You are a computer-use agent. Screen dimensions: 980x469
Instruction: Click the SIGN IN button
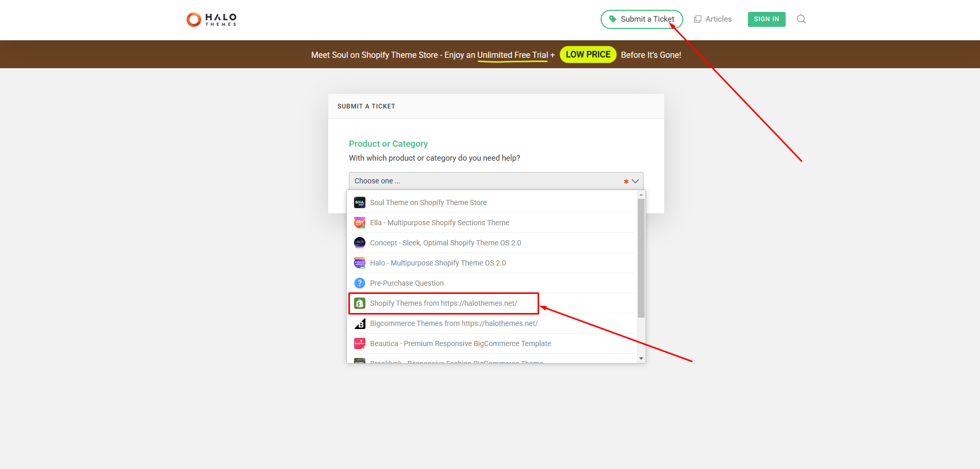pos(767,19)
